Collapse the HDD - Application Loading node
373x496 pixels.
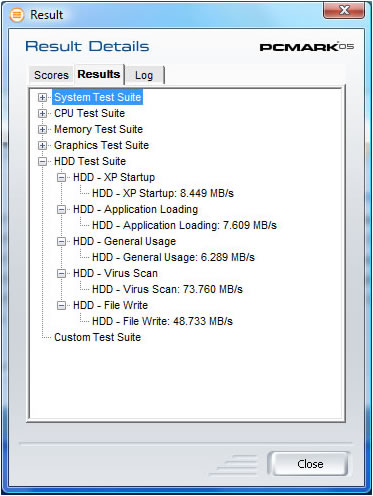click(x=61, y=209)
